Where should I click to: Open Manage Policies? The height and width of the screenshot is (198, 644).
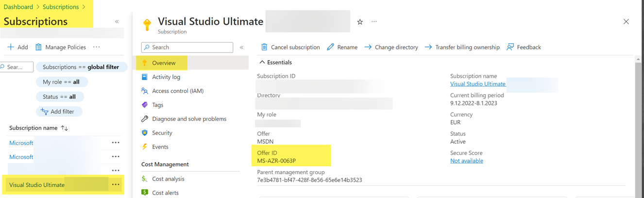tap(61, 47)
